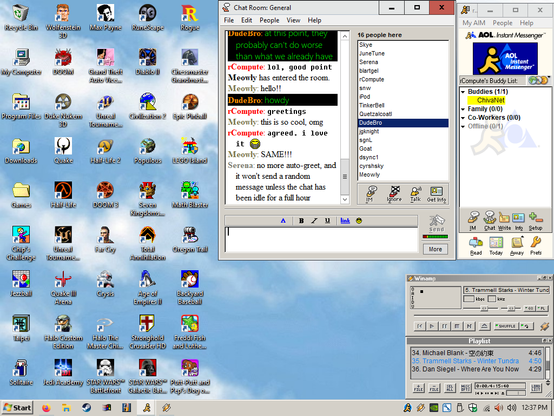
Task: Click Winamp balance slider
Action: [x=511, y=309]
